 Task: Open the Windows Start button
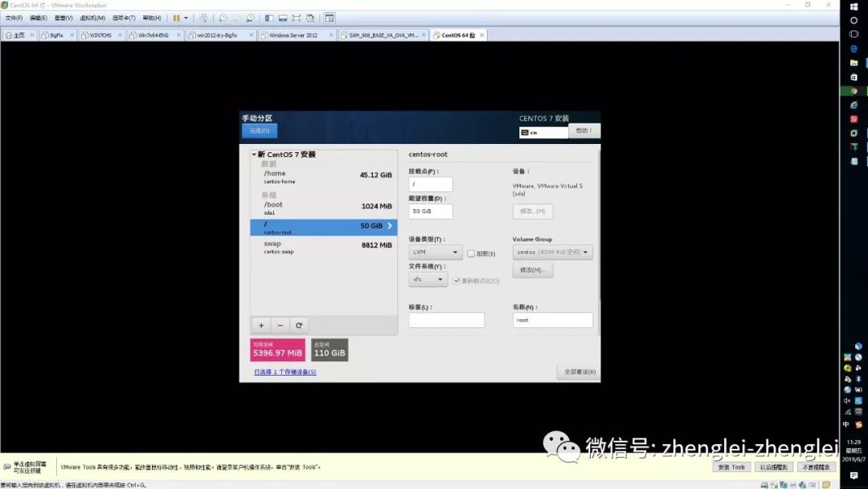click(854, 6)
